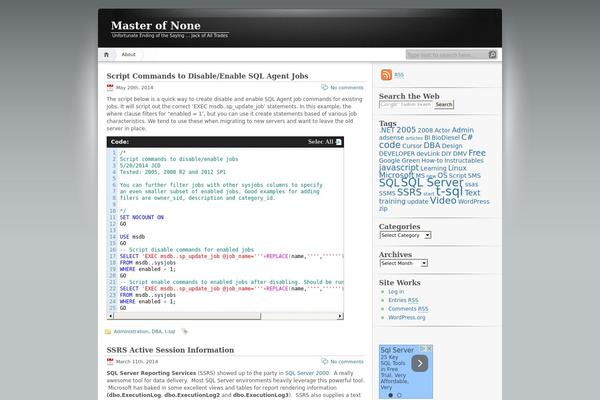Click the AdChoices icon on the ad

[x=423, y=348]
